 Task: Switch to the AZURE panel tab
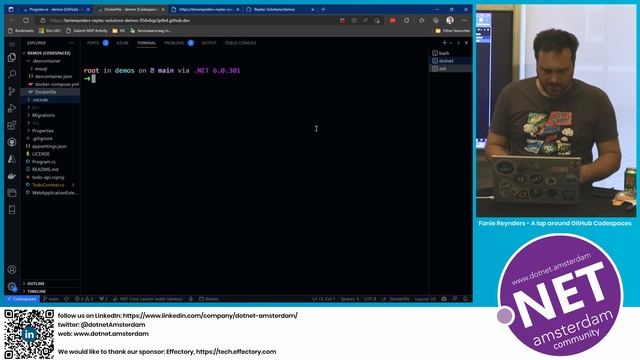point(122,43)
